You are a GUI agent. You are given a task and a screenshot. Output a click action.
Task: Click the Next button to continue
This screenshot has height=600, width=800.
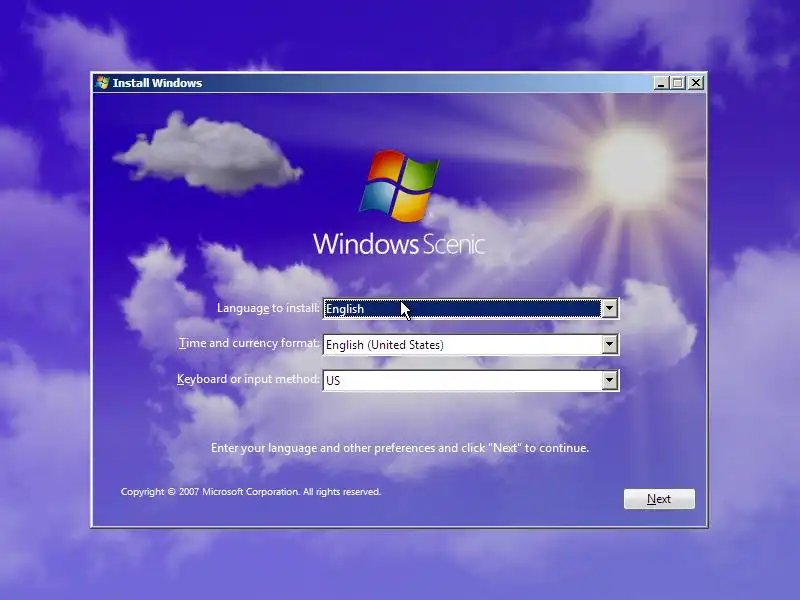point(659,499)
